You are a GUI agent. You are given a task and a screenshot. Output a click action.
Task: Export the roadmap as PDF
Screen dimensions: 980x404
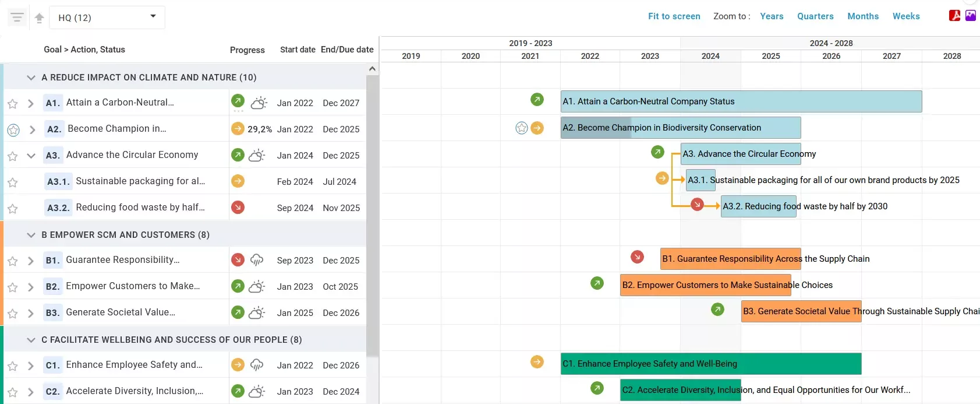pyautogui.click(x=954, y=16)
